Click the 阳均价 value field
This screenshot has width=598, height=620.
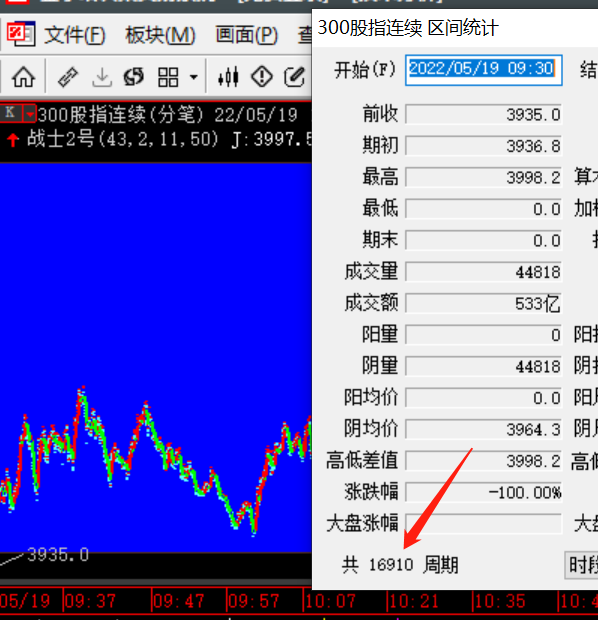point(484,398)
